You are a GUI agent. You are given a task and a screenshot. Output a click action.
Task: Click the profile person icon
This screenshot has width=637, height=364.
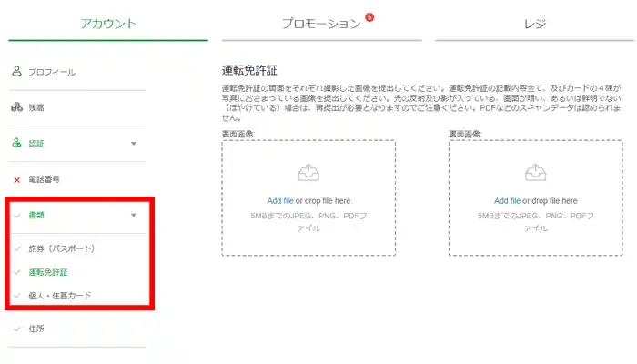tap(16, 71)
